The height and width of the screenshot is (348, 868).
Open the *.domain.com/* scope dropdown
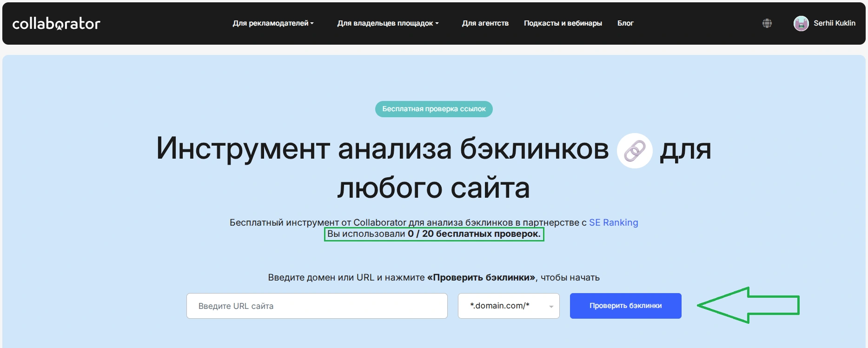[x=509, y=306]
